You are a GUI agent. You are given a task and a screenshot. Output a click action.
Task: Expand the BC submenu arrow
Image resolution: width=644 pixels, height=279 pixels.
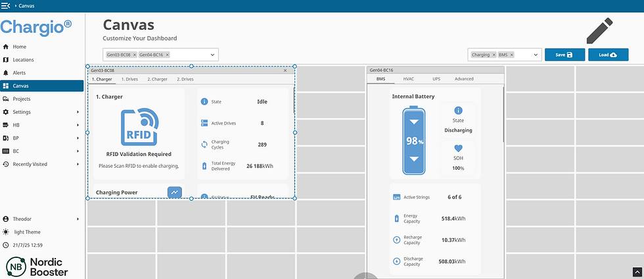pos(78,151)
